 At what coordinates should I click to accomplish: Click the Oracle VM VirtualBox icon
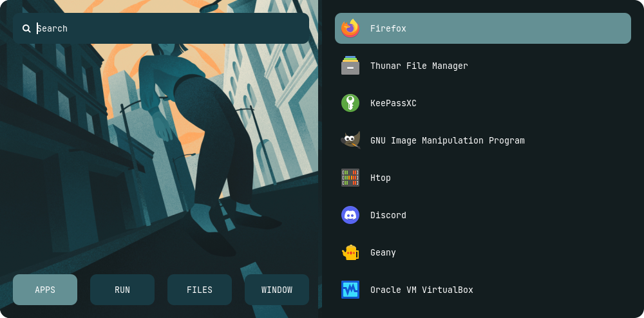click(350, 290)
